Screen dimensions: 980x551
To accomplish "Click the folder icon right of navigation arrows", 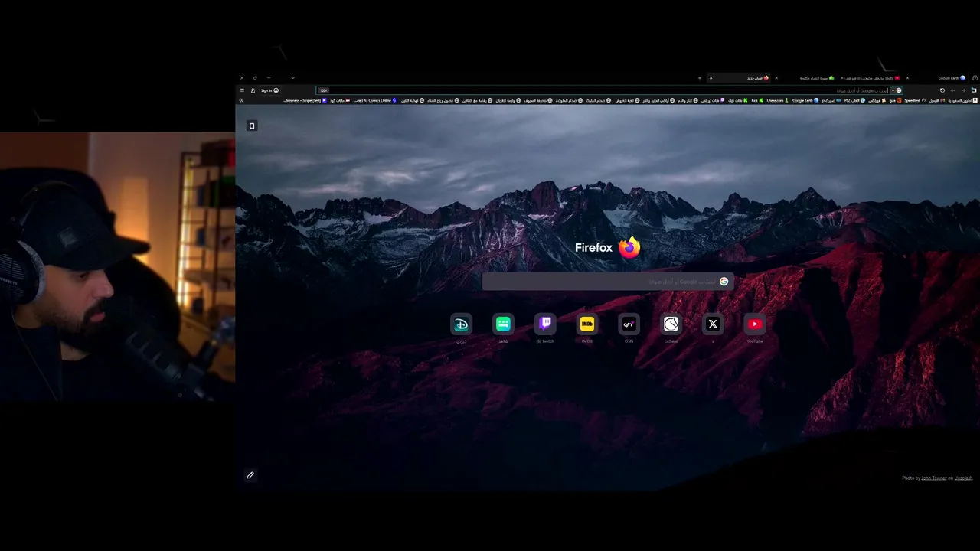I will 974,90.
